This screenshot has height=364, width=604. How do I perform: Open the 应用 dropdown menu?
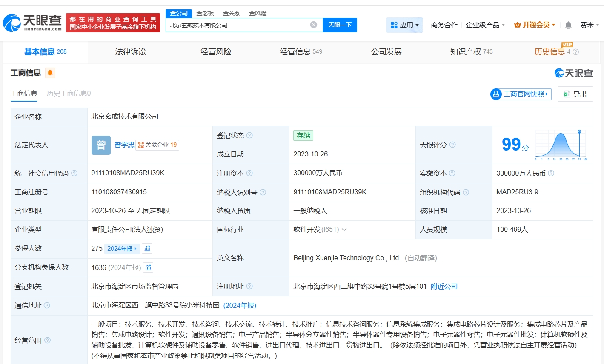pos(404,25)
